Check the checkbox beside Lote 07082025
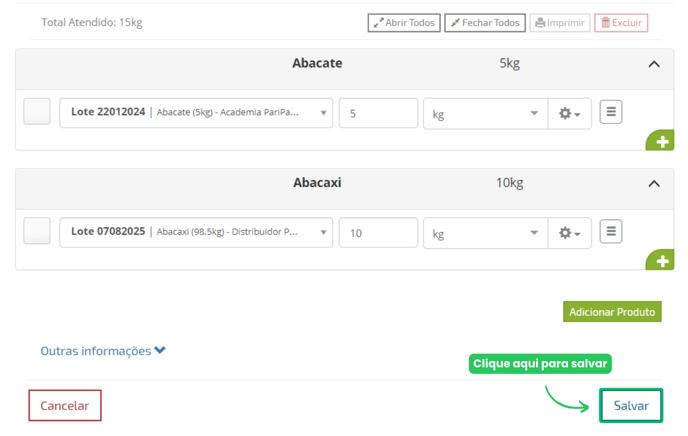688x436 pixels. point(37,231)
